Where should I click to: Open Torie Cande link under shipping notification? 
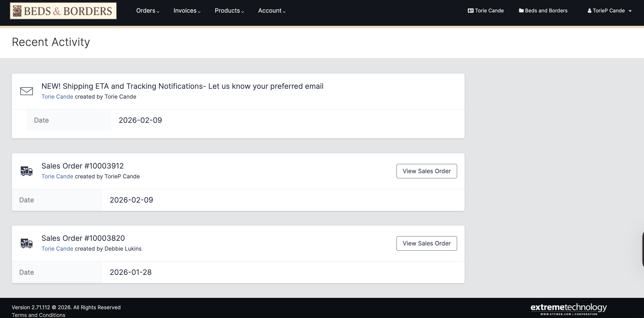click(57, 97)
